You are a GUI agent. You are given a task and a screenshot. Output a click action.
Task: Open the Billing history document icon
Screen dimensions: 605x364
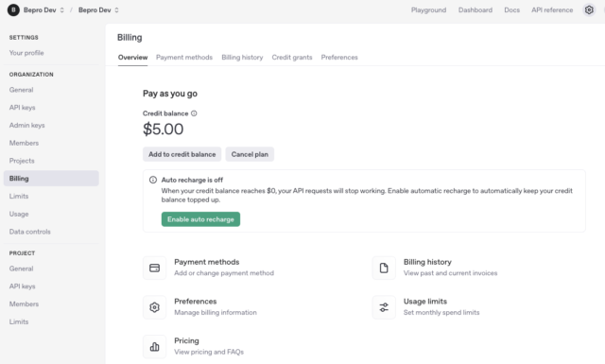(384, 268)
